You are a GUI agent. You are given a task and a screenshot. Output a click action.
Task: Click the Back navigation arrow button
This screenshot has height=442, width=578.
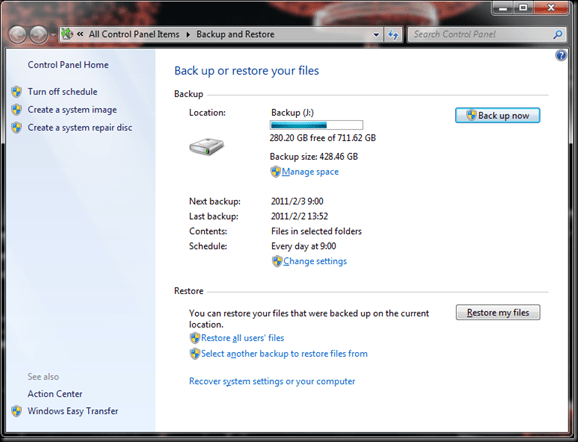17,35
